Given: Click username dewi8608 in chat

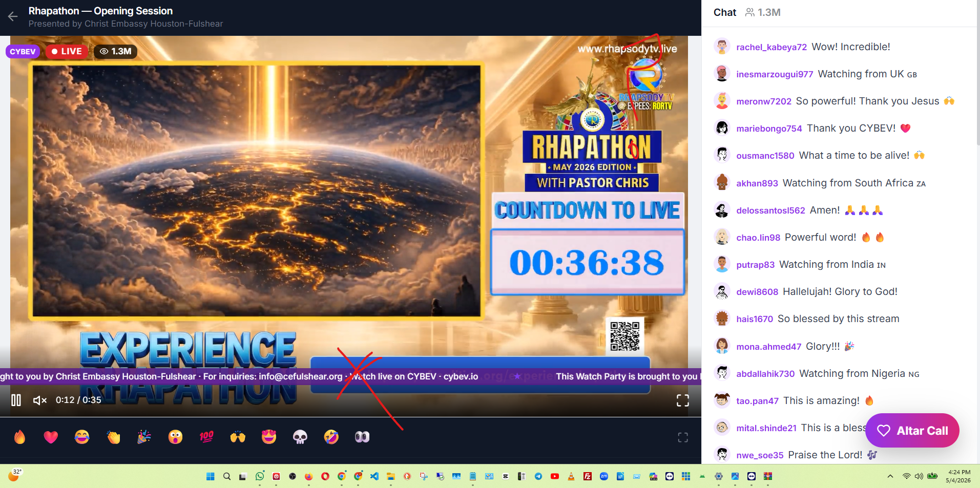Looking at the screenshot, I should coord(757,292).
